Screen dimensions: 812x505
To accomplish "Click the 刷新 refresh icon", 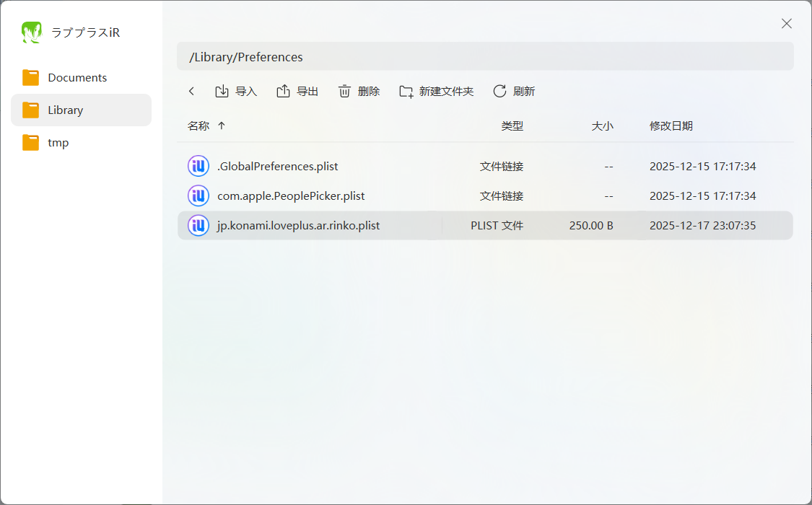I will 499,92.
